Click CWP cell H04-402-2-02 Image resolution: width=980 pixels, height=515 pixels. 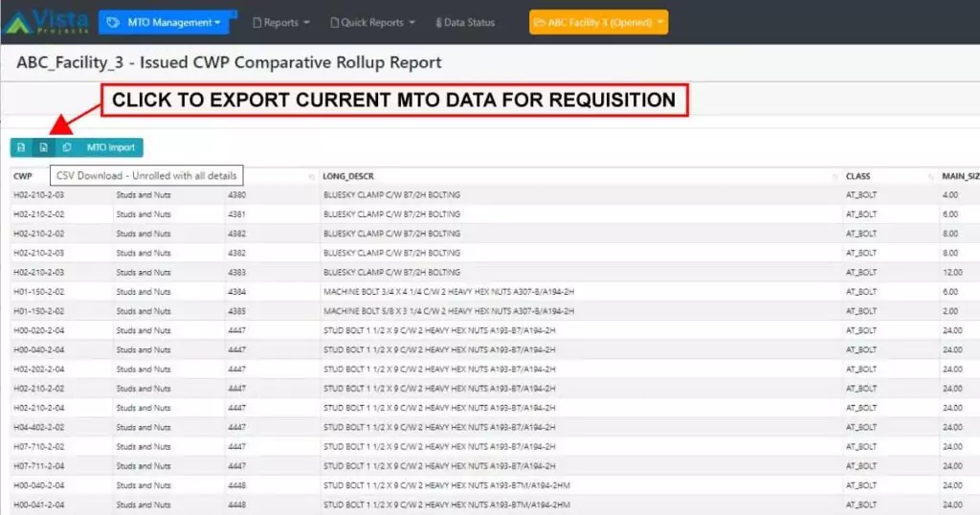pyautogui.click(x=38, y=428)
